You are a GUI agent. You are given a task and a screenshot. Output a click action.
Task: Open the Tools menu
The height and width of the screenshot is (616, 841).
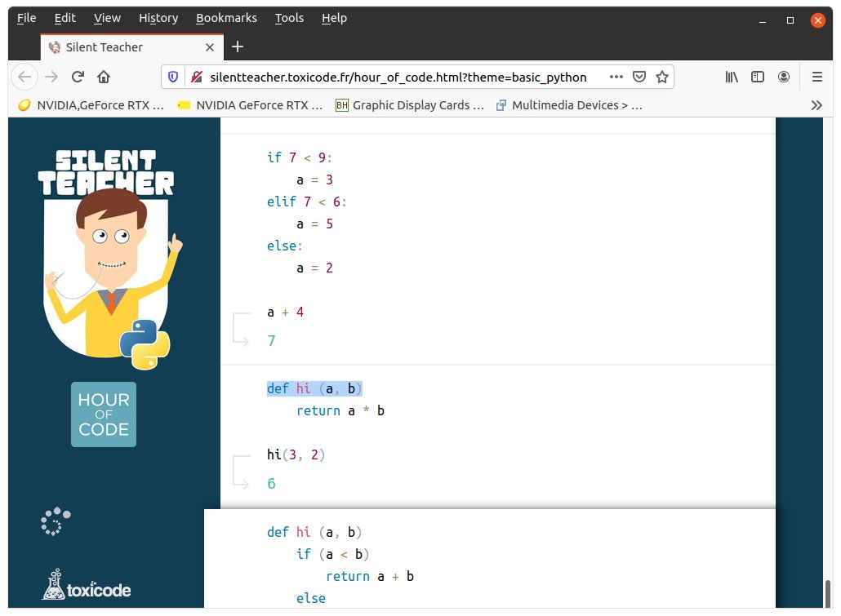[289, 18]
